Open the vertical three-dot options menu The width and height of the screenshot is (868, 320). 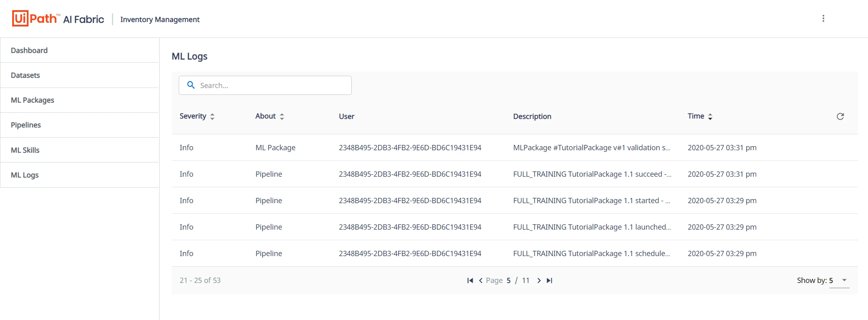[x=823, y=18]
